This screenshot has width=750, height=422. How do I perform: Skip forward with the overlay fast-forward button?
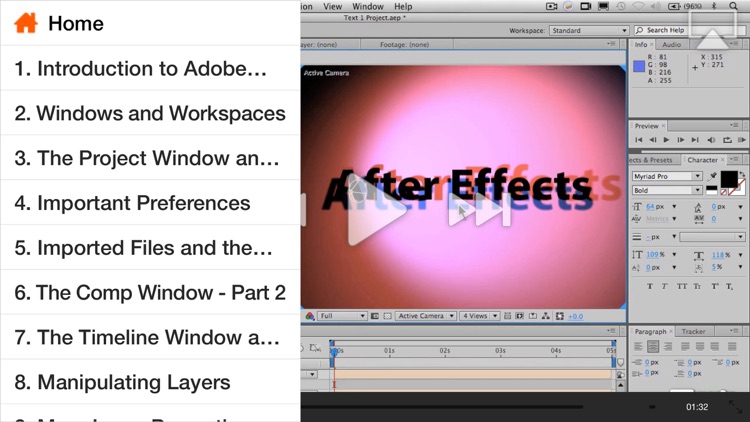pyautogui.click(x=479, y=210)
